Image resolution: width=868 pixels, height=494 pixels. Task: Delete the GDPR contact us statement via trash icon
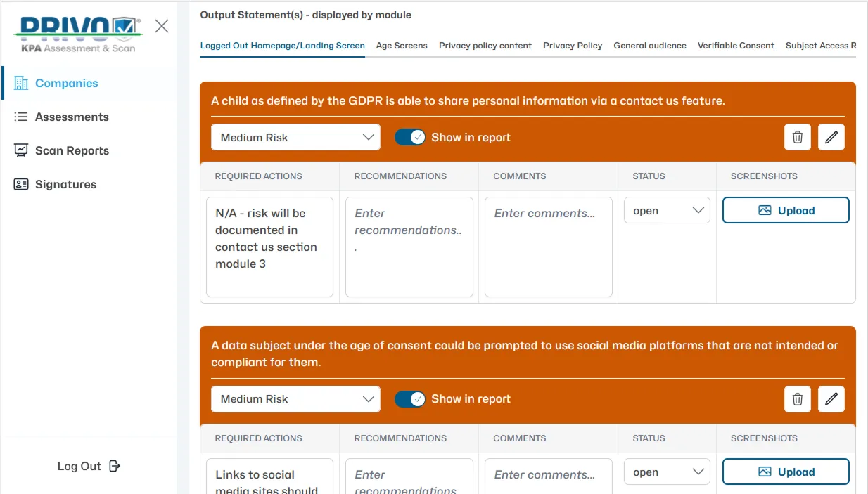(797, 137)
